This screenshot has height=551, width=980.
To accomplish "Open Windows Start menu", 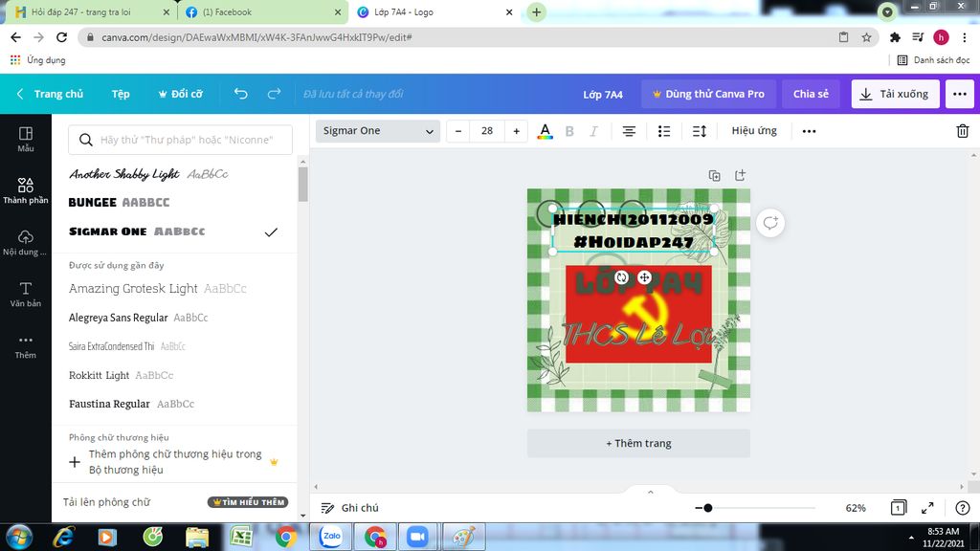I will point(19,537).
